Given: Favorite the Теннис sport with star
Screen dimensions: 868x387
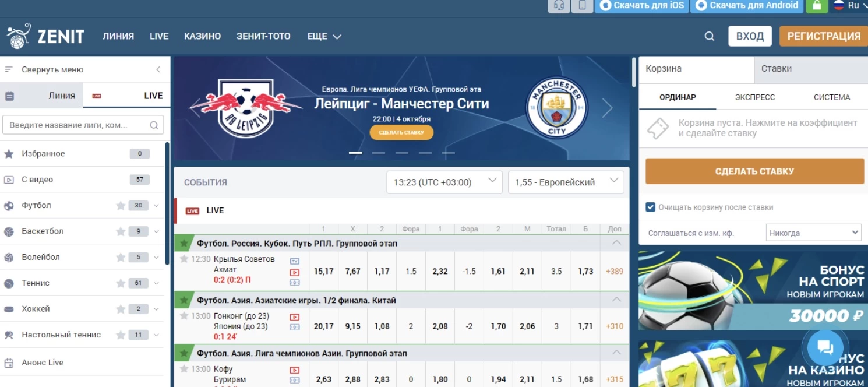Looking at the screenshot, I should tap(121, 283).
